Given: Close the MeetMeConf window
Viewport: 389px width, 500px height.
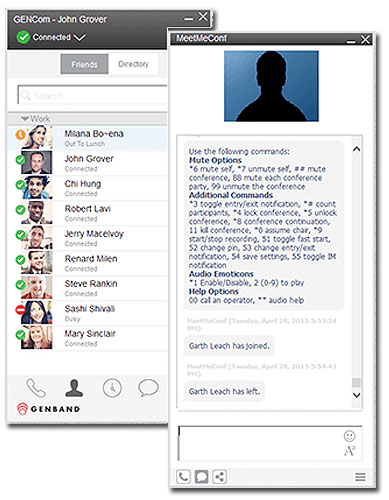Looking at the screenshot, I should coord(365,39).
